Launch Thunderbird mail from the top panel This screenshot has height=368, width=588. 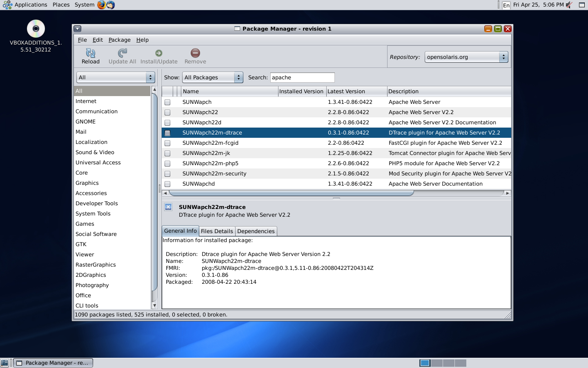click(x=110, y=5)
